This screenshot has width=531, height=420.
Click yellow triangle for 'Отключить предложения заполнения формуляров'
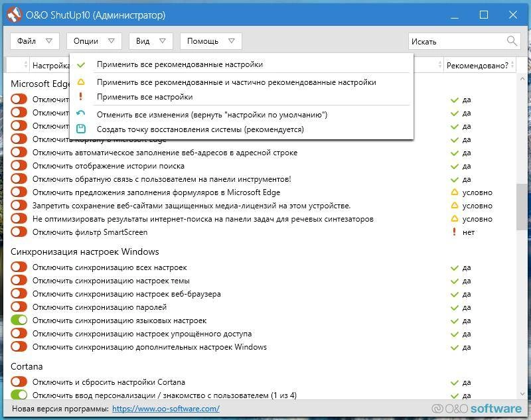[x=455, y=192]
